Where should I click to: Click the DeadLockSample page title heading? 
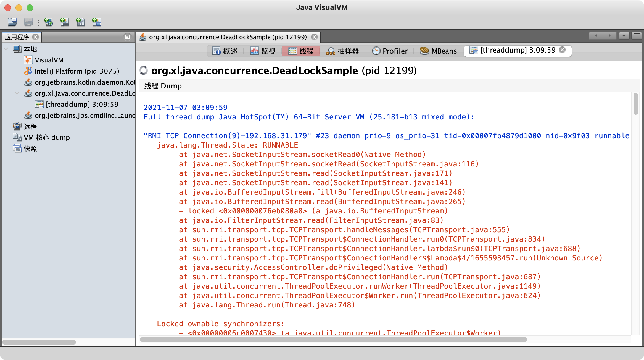click(x=284, y=71)
